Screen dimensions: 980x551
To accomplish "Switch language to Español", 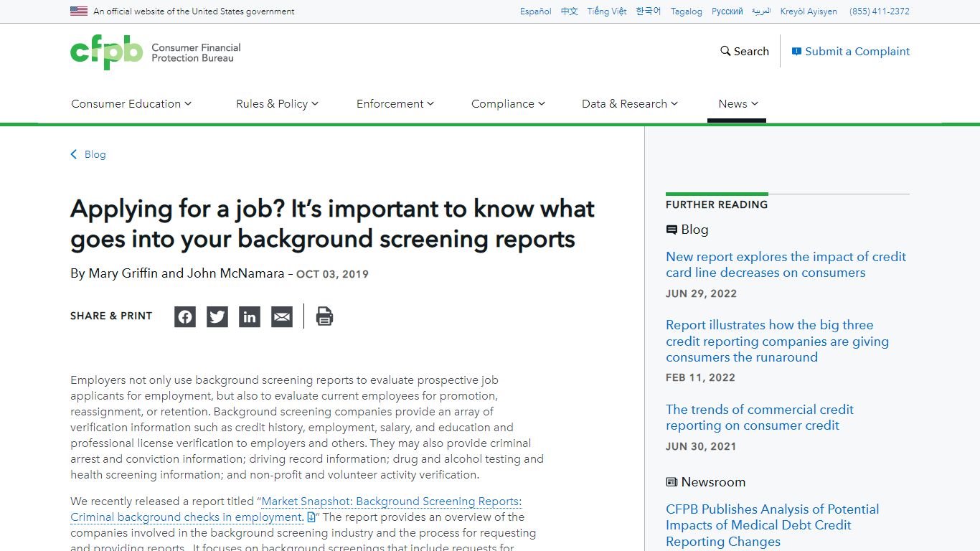I will 536,11.
